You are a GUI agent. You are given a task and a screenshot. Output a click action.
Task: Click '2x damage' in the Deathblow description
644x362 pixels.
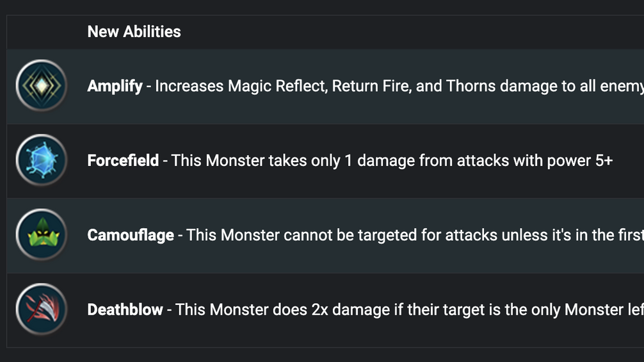[350, 309]
